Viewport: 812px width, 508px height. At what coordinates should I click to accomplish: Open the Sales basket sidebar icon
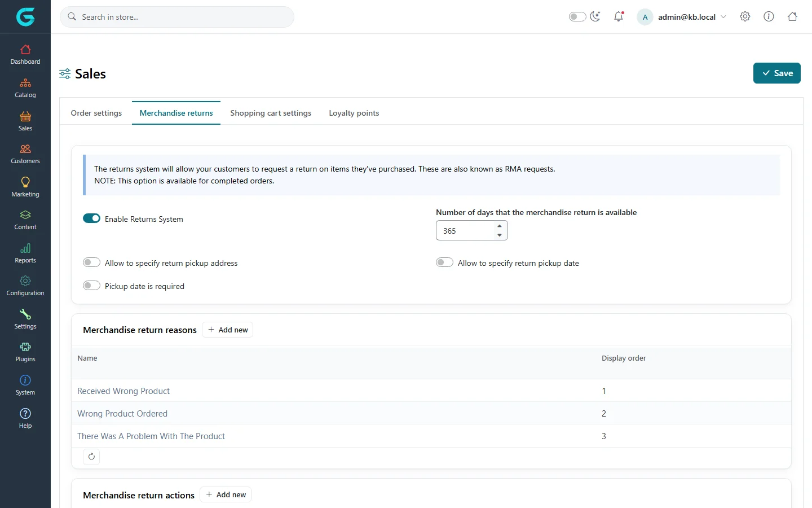(x=25, y=121)
